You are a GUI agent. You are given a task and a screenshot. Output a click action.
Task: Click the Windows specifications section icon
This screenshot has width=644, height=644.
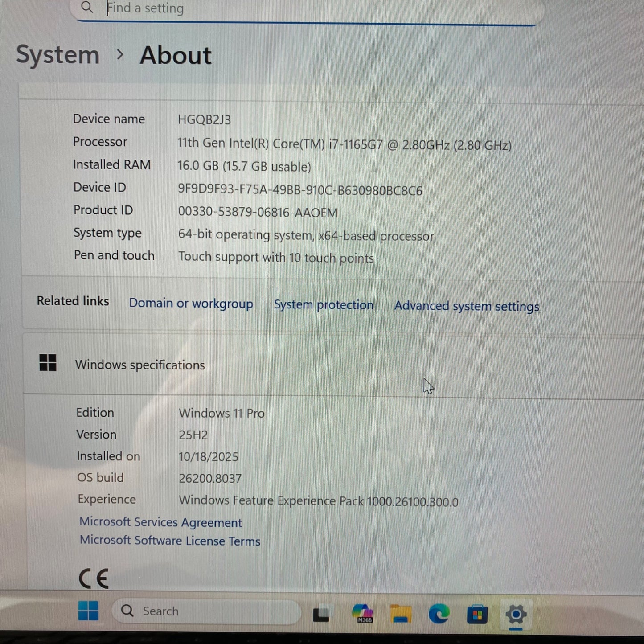click(48, 364)
